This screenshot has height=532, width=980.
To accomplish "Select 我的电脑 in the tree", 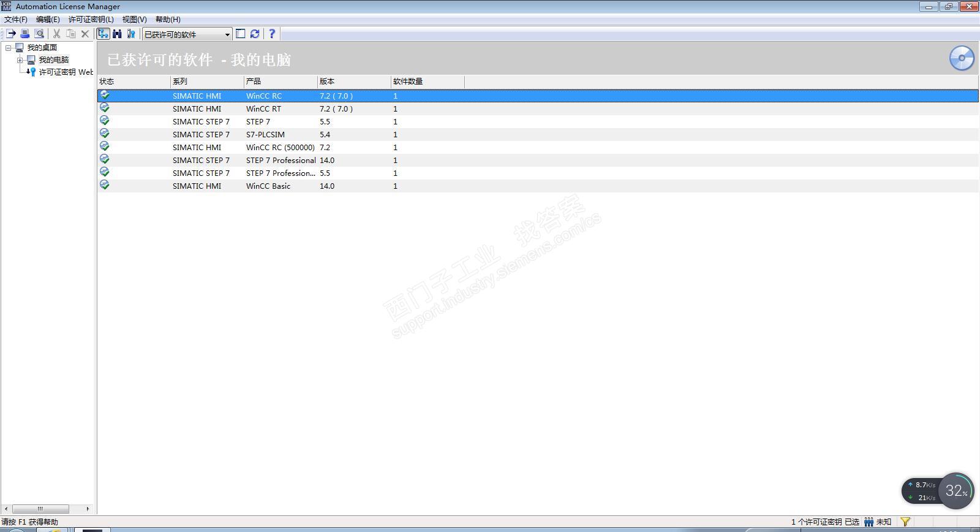I will coord(54,59).
